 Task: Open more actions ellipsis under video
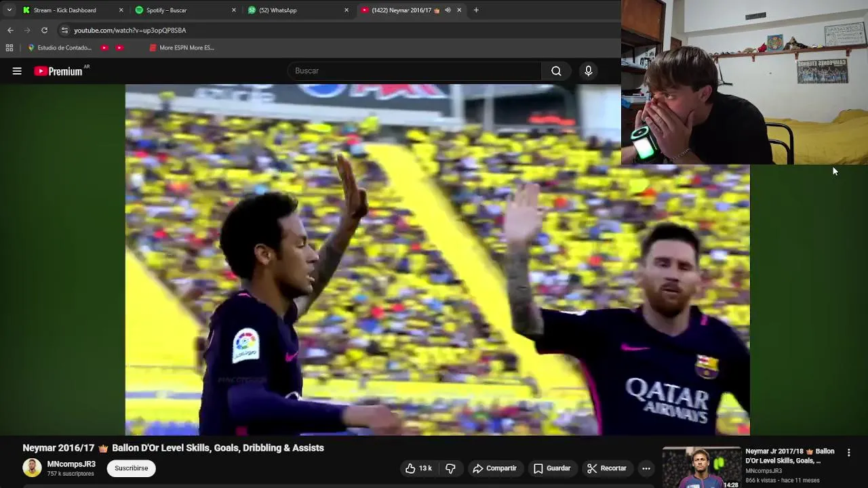(646, 468)
